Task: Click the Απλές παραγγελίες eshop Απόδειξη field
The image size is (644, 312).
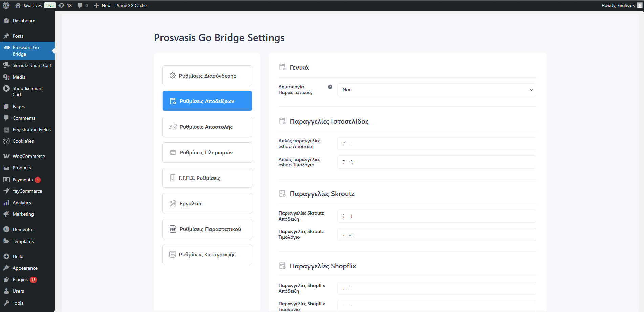Action: [436, 144]
